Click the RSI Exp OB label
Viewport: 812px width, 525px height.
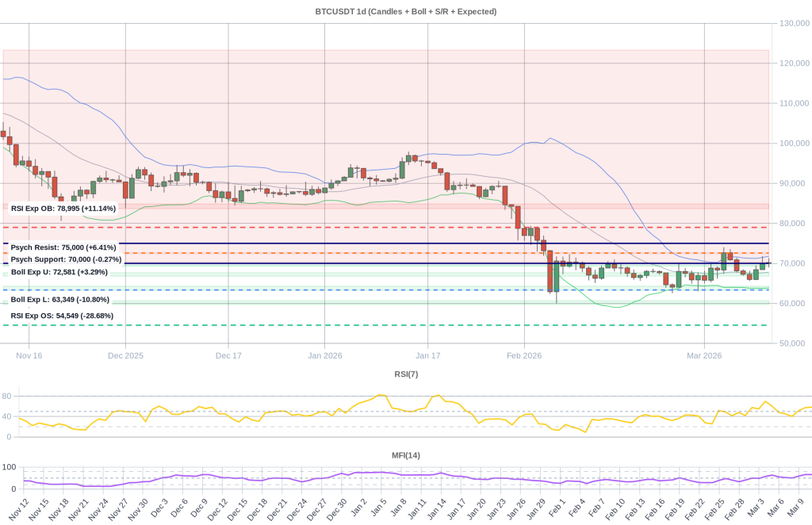click(x=62, y=208)
